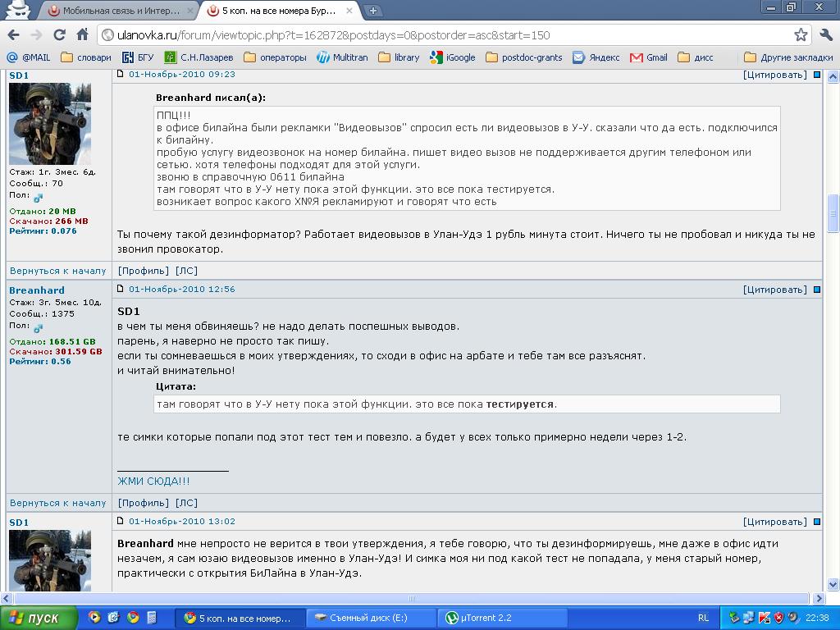Open the Chrome wrench settings menu
Viewport: 840px width, 630px height.
click(826, 35)
